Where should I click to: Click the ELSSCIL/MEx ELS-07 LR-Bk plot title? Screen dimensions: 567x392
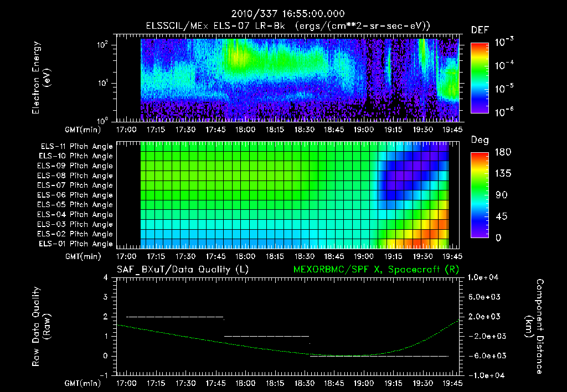[288, 26]
